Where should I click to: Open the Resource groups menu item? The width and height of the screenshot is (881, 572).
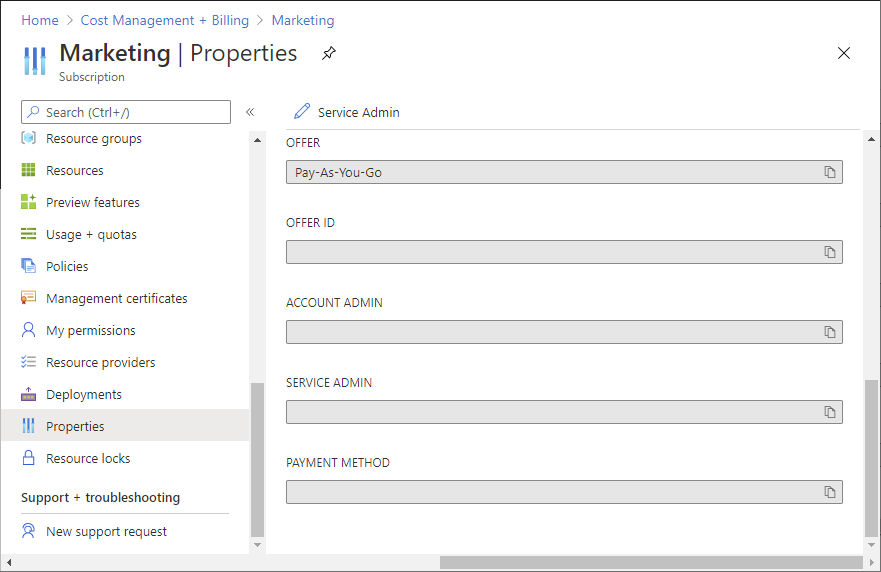point(93,138)
